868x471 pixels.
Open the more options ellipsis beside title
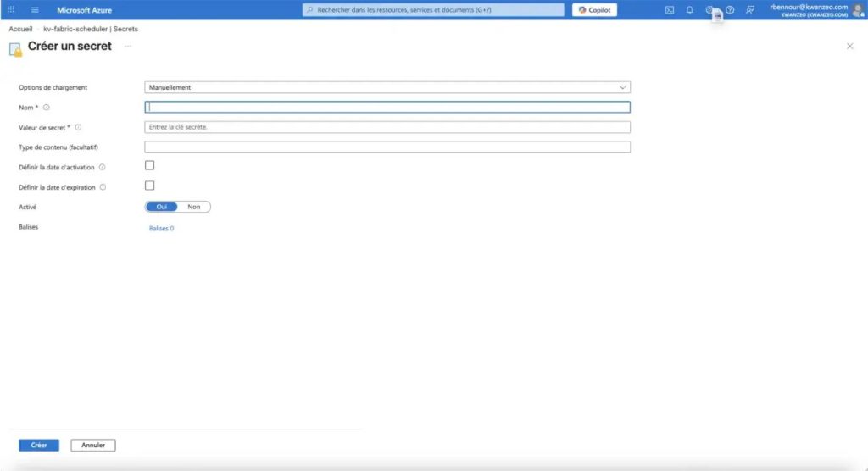click(x=128, y=46)
